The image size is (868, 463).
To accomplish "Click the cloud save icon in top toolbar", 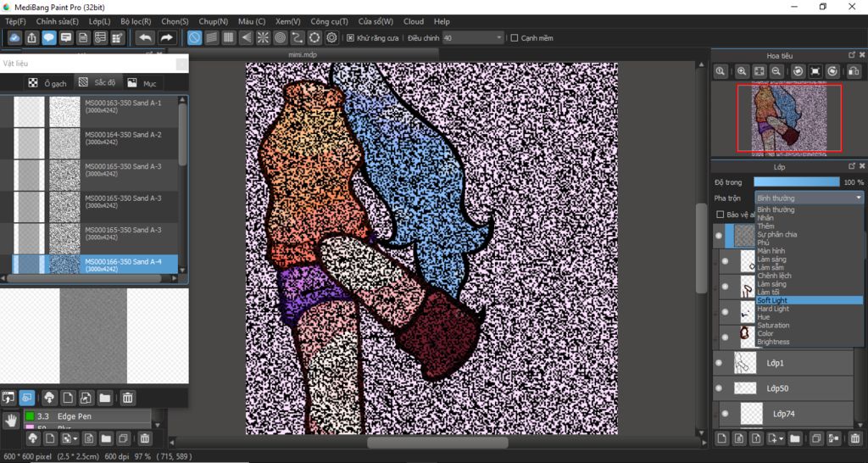I will point(15,37).
